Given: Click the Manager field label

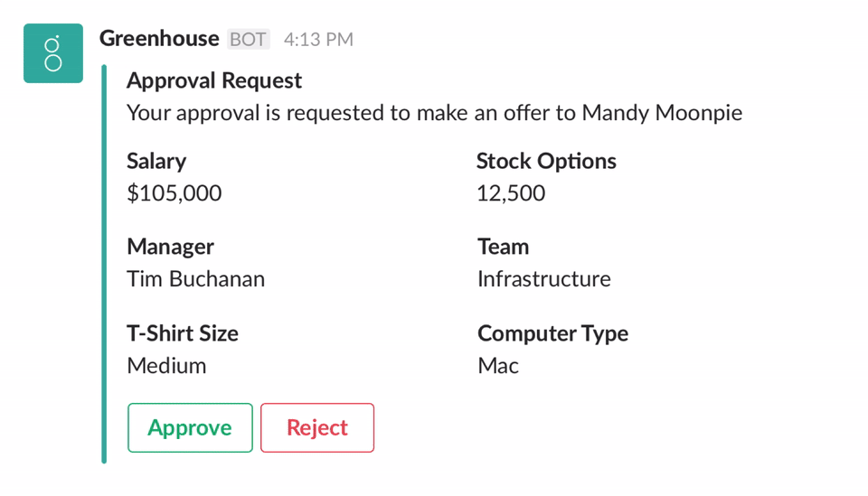Looking at the screenshot, I should click(170, 247).
